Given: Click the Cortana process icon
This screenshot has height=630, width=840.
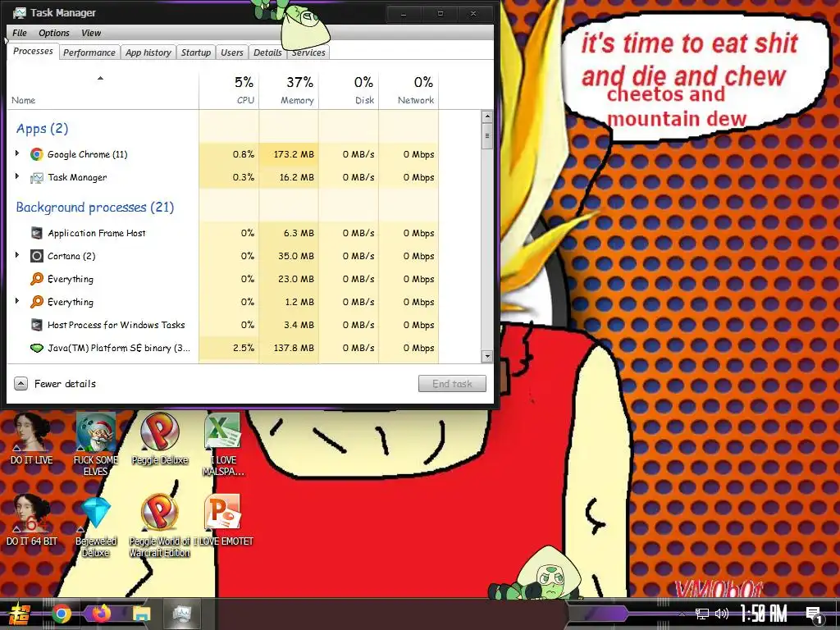Looking at the screenshot, I should pyautogui.click(x=36, y=256).
